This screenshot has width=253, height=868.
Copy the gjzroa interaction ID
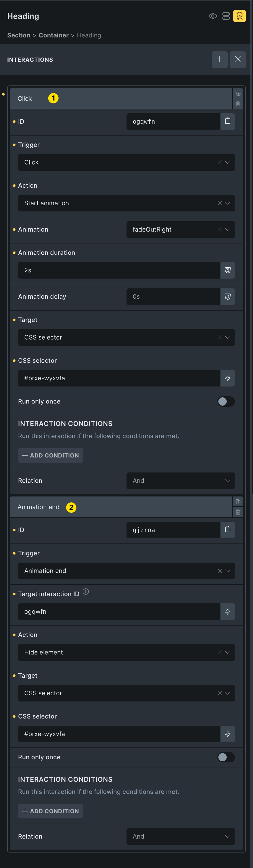click(228, 530)
